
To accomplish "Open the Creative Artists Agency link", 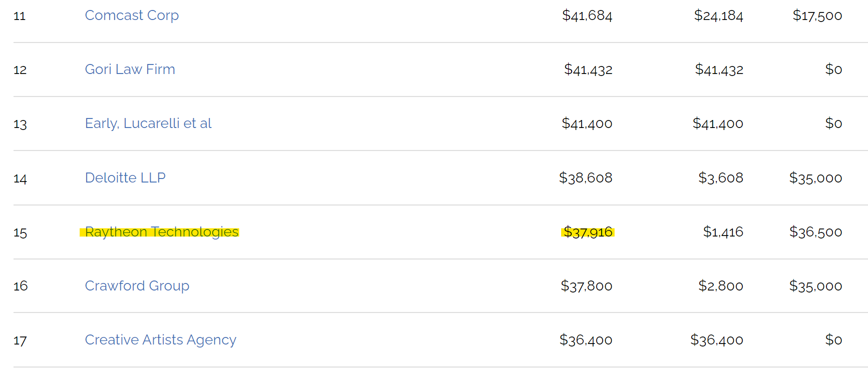I will (x=160, y=340).
